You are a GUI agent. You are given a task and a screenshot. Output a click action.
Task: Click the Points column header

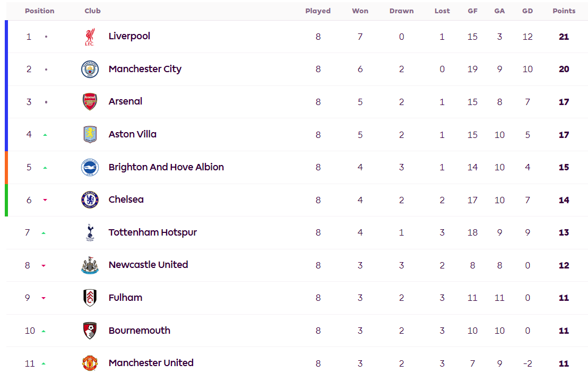(x=564, y=11)
